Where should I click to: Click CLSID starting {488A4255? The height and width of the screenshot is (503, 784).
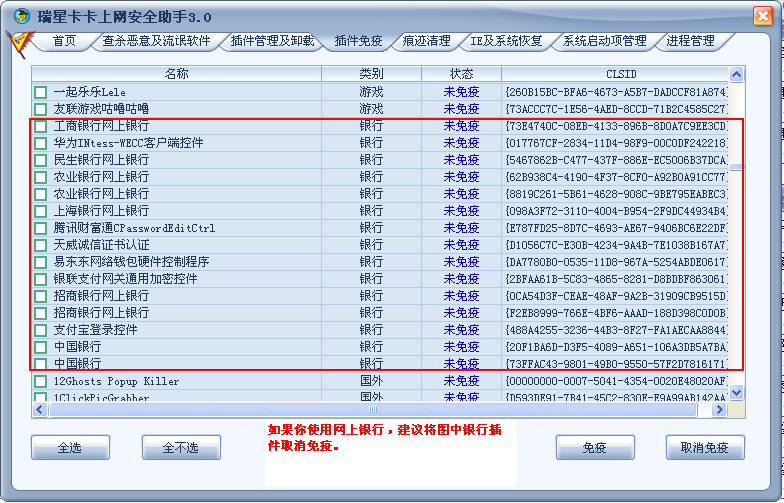coord(616,330)
